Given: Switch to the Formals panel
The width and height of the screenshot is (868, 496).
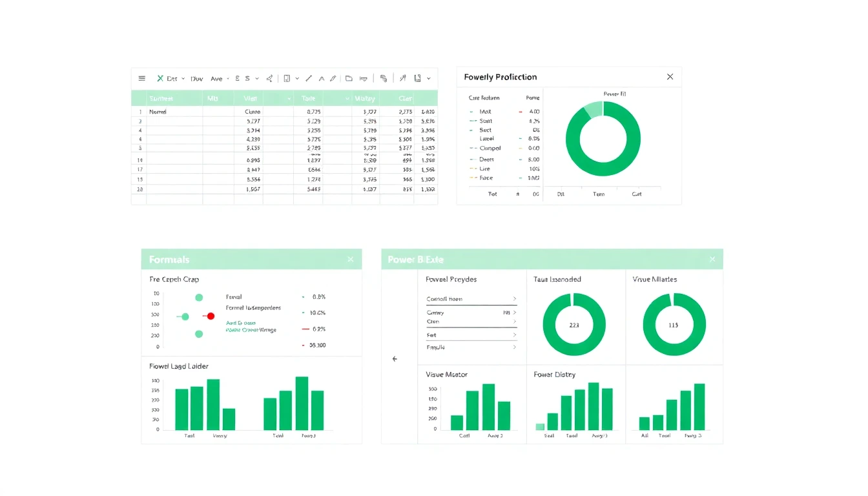Looking at the screenshot, I should click(169, 259).
